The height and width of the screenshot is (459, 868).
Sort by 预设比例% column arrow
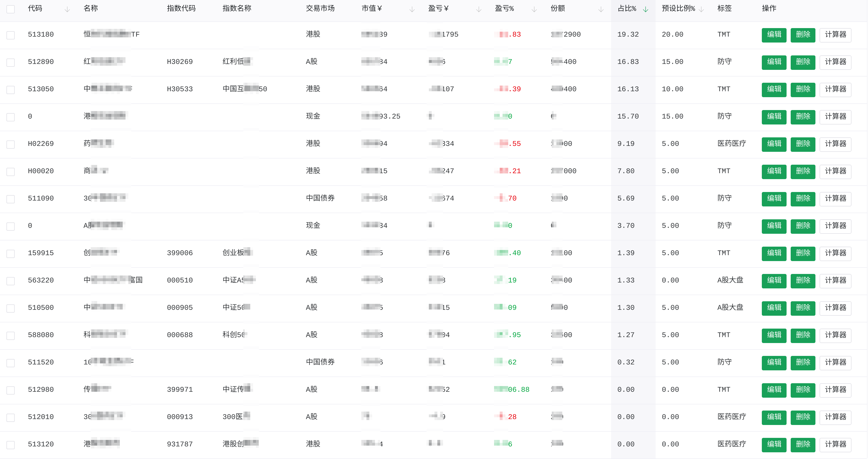click(x=701, y=9)
